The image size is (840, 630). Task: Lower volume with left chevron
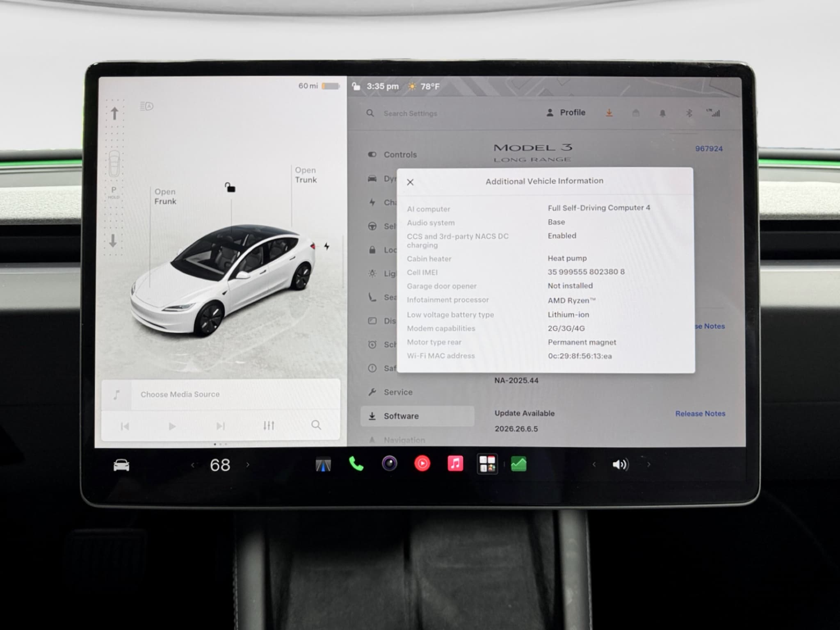[594, 464]
